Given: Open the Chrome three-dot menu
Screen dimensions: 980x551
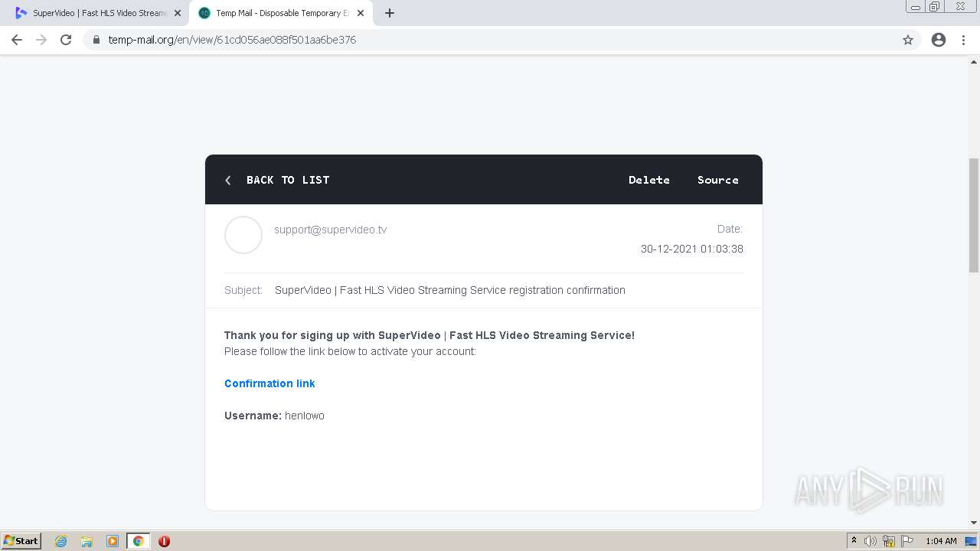Looking at the screenshot, I should (963, 40).
